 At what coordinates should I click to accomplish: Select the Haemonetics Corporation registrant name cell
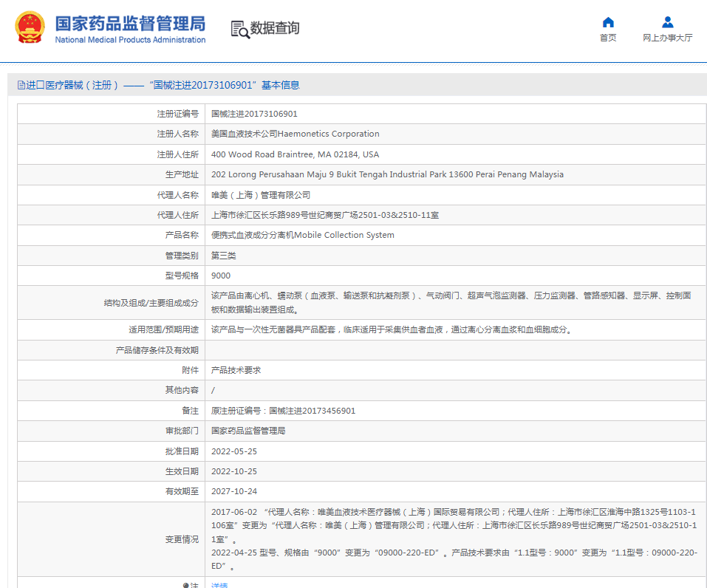pyautogui.click(x=295, y=134)
